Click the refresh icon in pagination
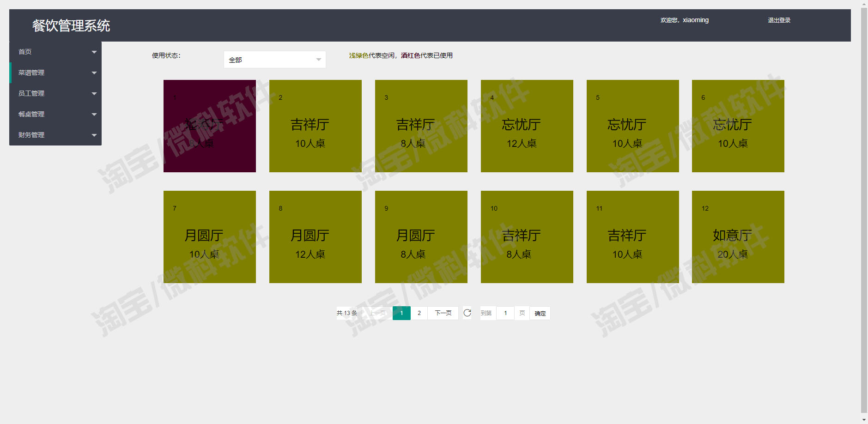Screen dimensions: 868x424 467,313
